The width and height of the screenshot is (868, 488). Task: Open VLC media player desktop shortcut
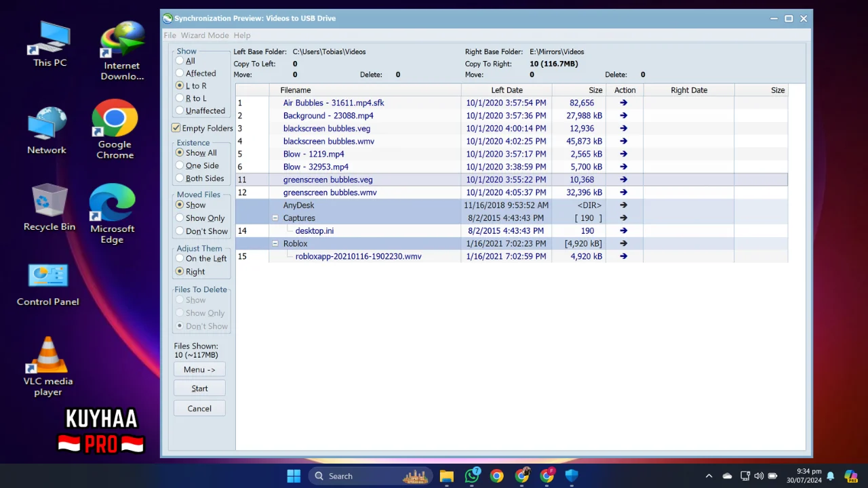pyautogui.click(x=48, y=366)
